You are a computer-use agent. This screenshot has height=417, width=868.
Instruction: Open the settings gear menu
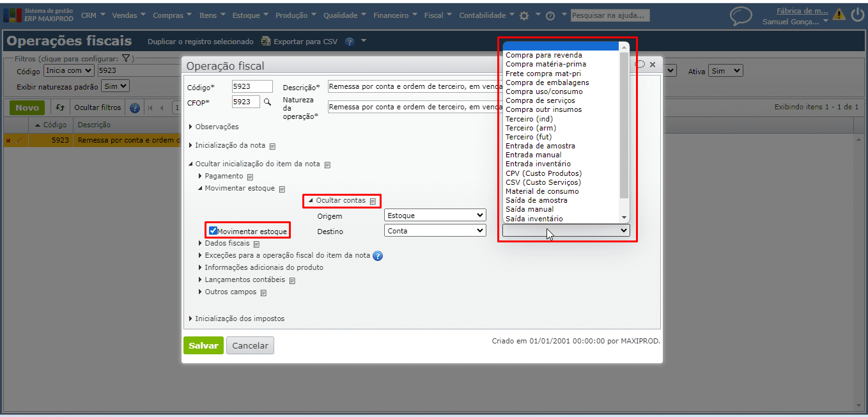[524, 15]
